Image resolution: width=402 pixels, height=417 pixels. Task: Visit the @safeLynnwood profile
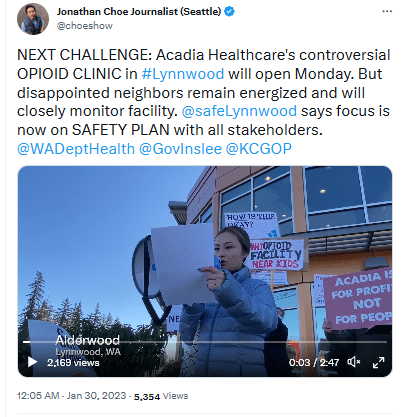pos(239,111)
